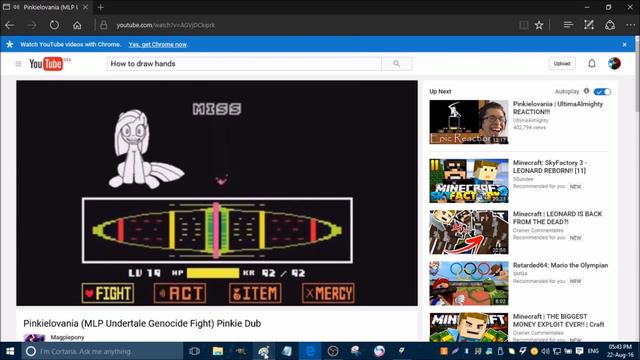Open Action Center notifications icon

pyautogui.click(x=579, y=351)
